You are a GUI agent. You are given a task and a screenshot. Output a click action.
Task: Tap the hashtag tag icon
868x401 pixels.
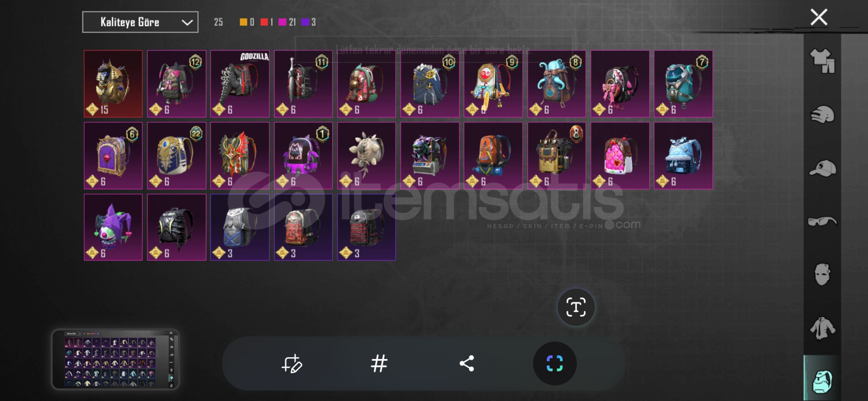[x=379, y=363]
